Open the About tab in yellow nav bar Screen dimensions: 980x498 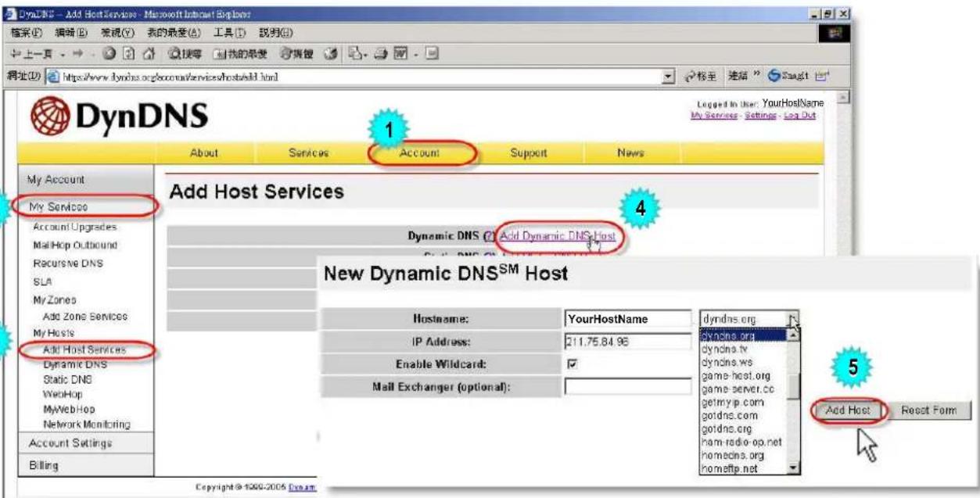(x=204, y=153)
